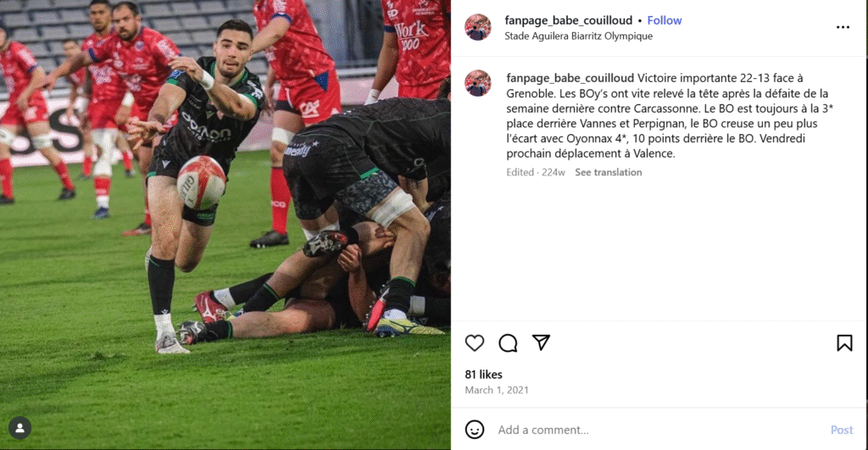
Task: Click See translation under caption
Action: [x=609, y=172]
